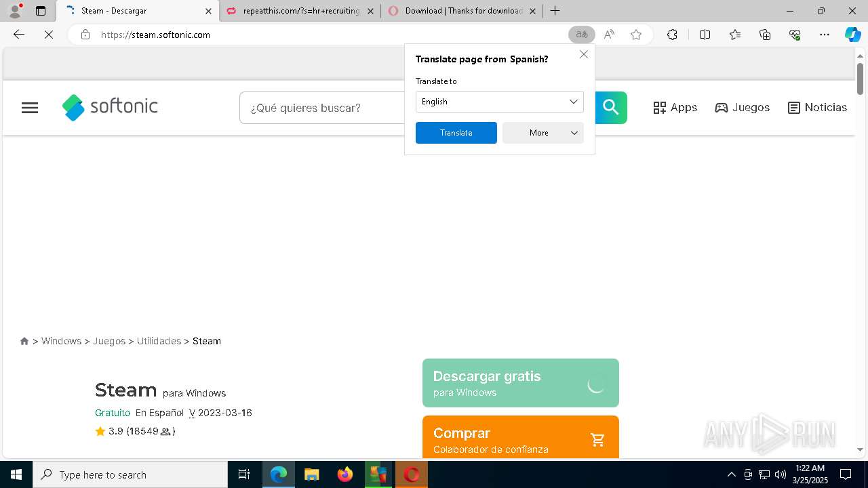Image resolution: width=868 pixels, height=488 pixels.
Task: Follow the Windows breadcrumb link
Action: [61, 341]
